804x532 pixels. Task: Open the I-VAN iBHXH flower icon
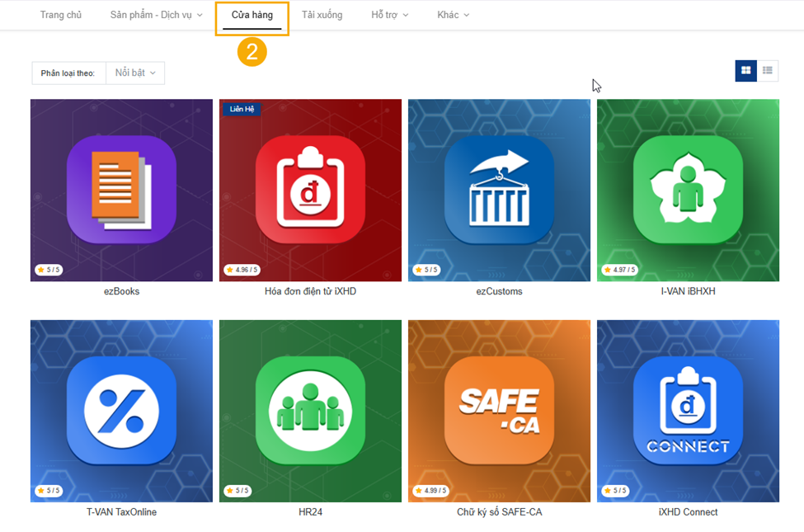coord(688,190)
